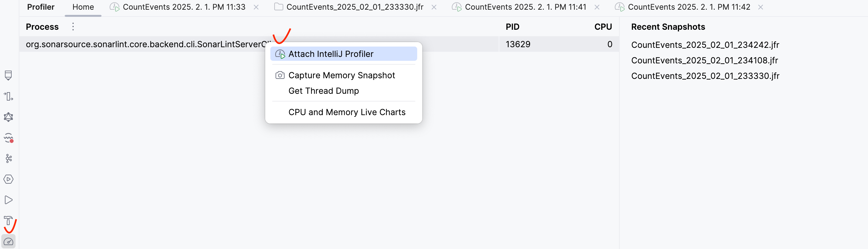868x249 pixels.
Task: Select Get Thread Dump option
Action: coord(323,91)
